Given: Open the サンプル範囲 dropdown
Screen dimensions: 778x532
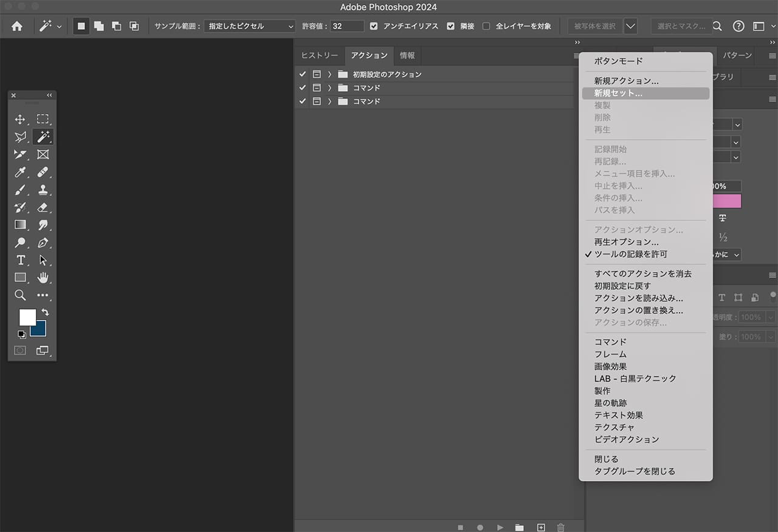Looking at the screenshot, I should pyautogui.click(x=249, y=26).
